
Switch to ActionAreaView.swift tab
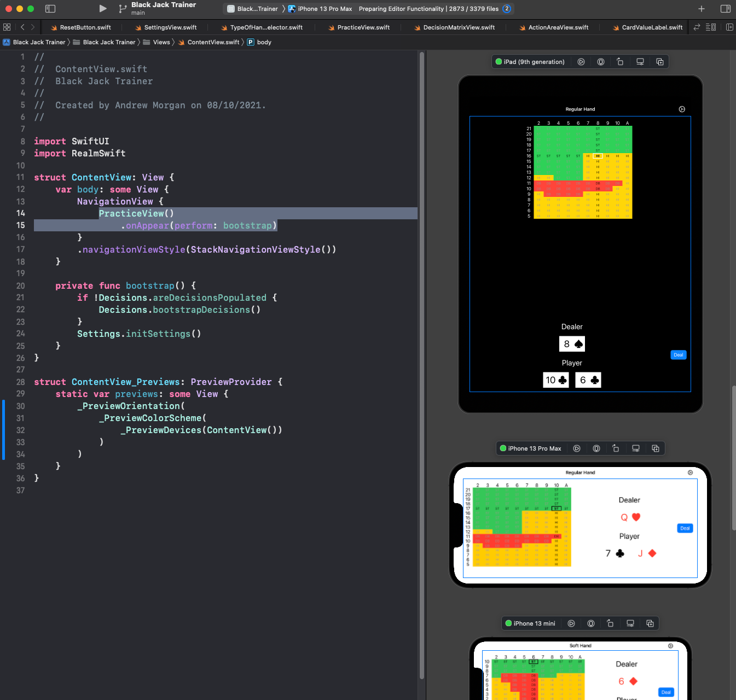tap(553, 27)
